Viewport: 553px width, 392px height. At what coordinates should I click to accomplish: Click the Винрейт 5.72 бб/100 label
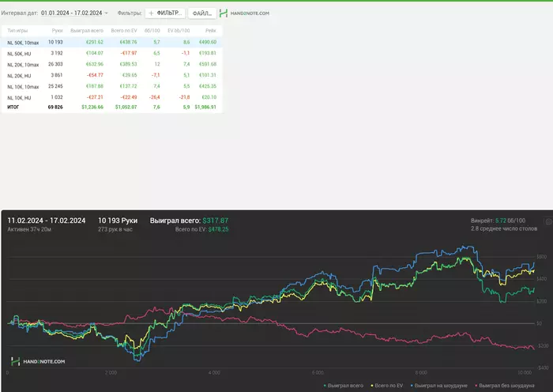pyautogui.click(x=498, y=220)
